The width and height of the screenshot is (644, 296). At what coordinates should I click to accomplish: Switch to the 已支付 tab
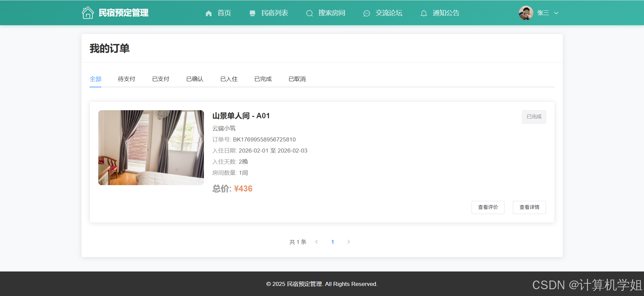pyautogui.click(x=161, y=79)
